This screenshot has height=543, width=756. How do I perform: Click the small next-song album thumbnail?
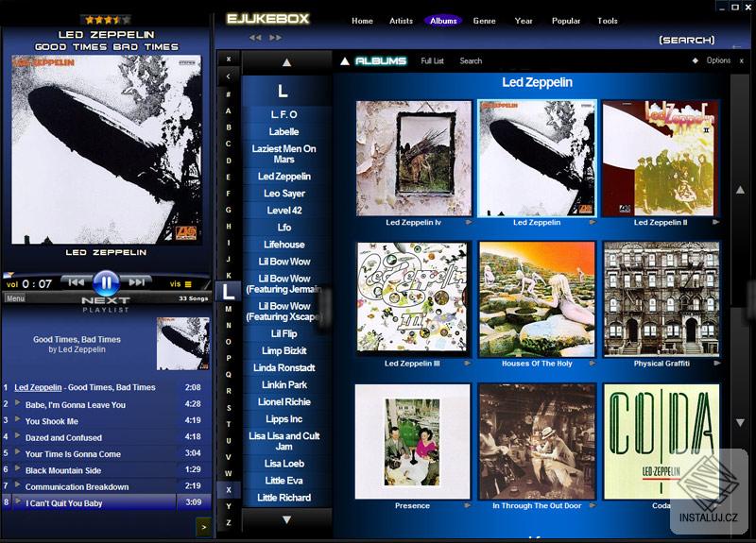[183, 344]
